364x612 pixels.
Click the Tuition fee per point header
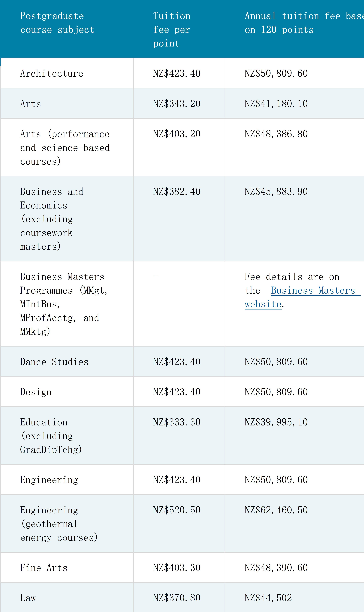172,29
